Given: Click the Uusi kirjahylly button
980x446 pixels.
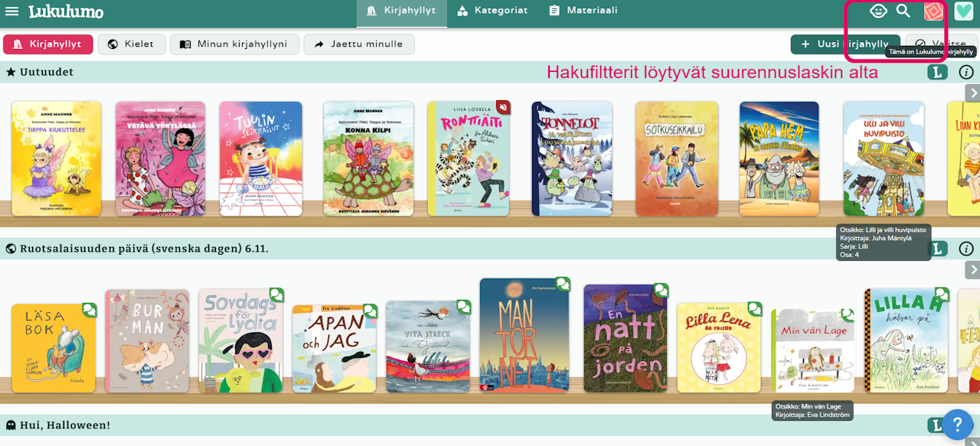Looking at the screenshot, I should (845, 44).
